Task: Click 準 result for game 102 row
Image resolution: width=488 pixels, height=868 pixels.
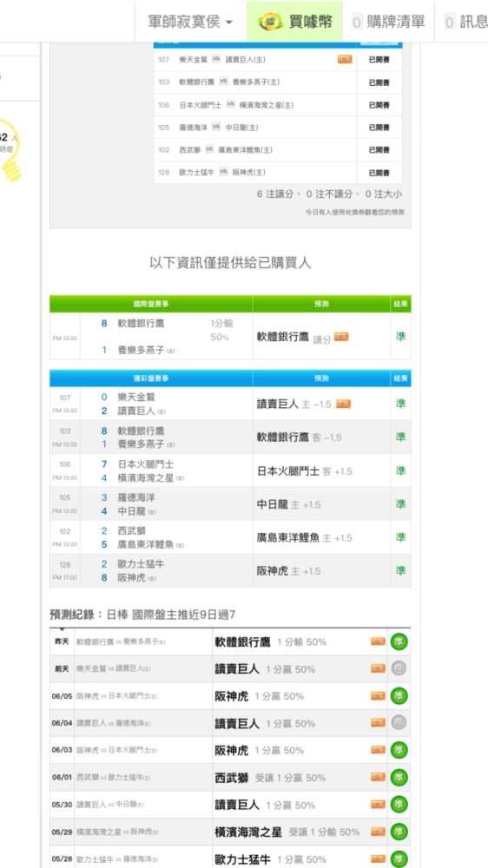Action: point(400,537)
